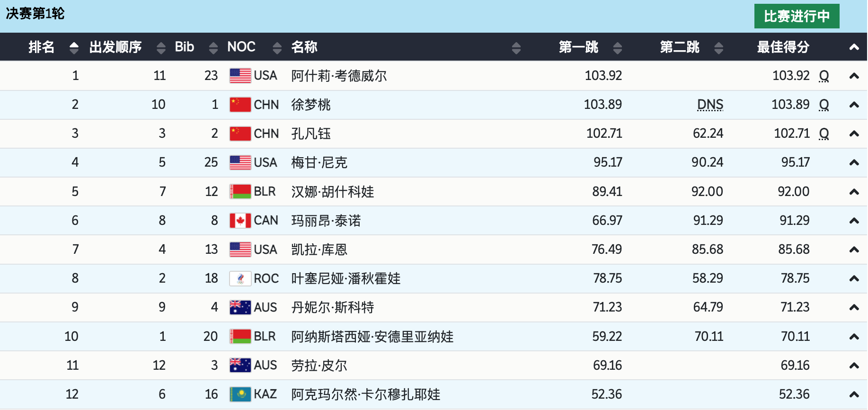Viewport: 868px width, 410px height.
Task: Click the DNS label for 徐梦桃
Action: (x=710, y=105)
